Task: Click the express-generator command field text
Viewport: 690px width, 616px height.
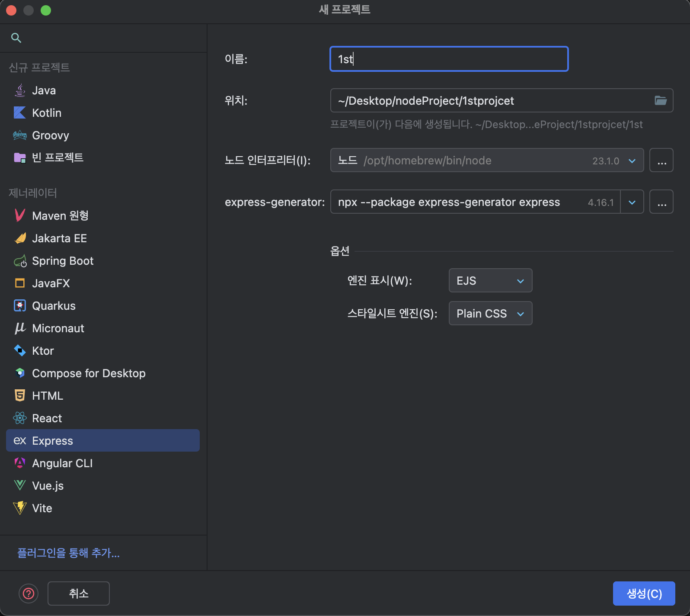Action: coord(449,202)
